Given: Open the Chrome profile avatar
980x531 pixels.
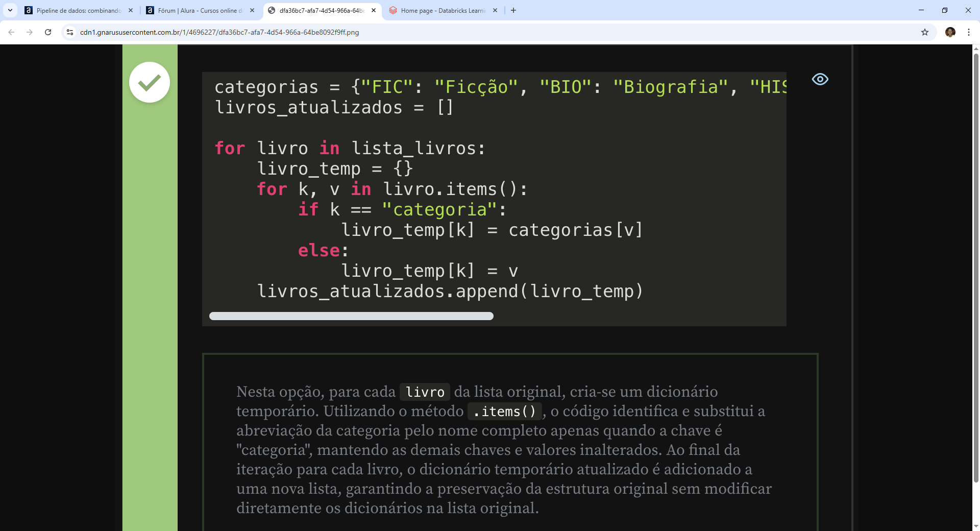Looking at the screenshot, I should [950, 32].
